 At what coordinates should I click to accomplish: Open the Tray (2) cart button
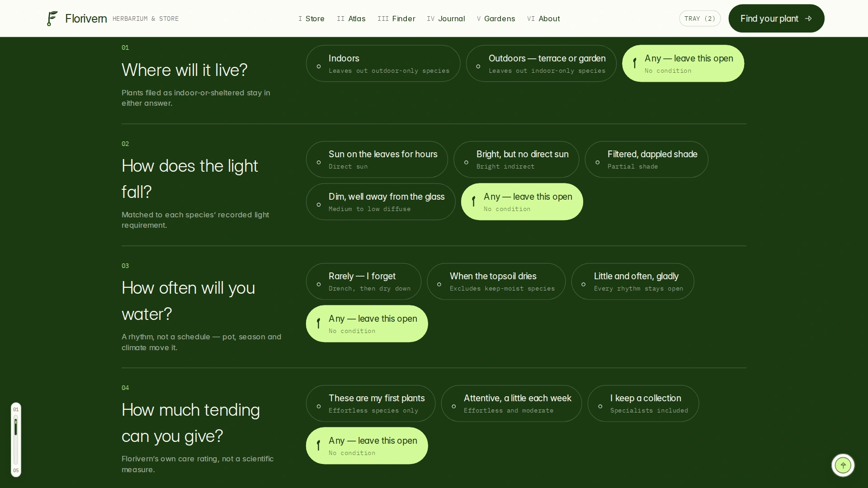click(x=700, y=19)
